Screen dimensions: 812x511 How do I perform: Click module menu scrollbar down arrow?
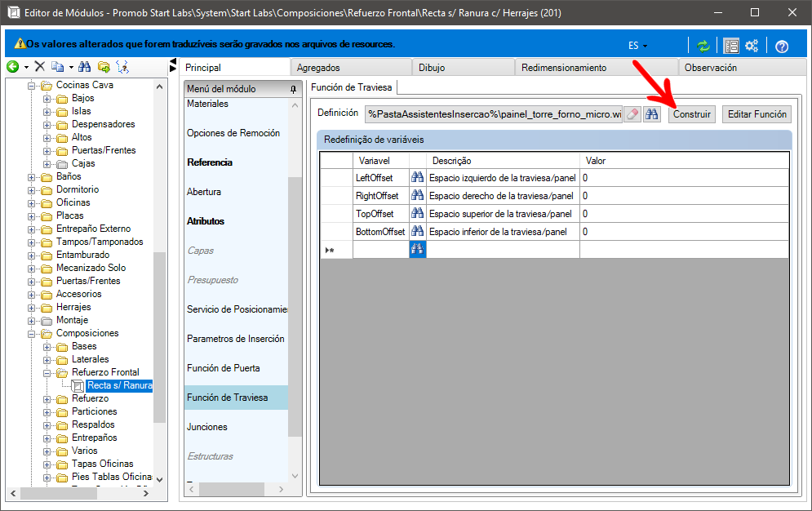click(x=295, y=476)
